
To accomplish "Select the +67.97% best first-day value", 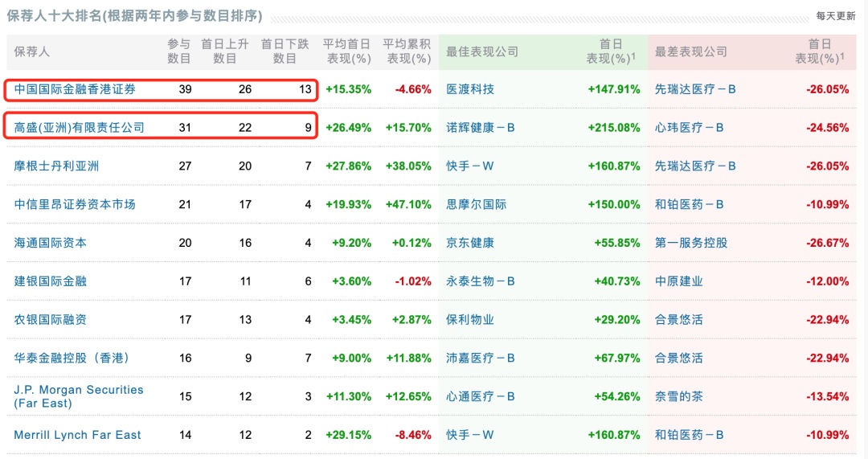I will pyautogui.click(x=617, y=358).
